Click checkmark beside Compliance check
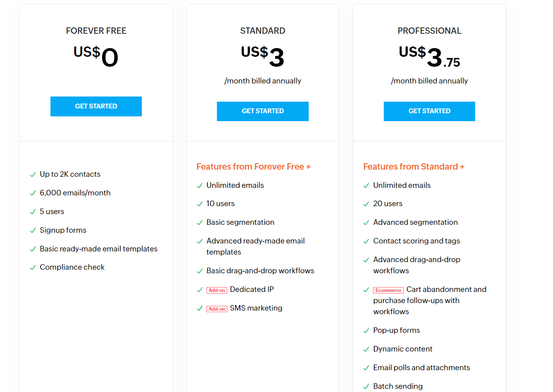This screenshot has width=553, height=392. 33,268
